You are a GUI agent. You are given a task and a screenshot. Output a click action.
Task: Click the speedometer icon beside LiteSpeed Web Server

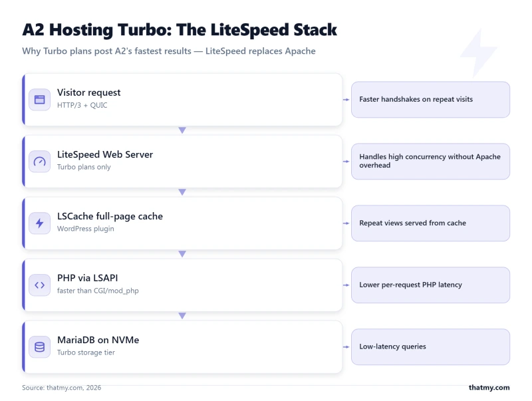pyautogui.click(x=40, y=162)
